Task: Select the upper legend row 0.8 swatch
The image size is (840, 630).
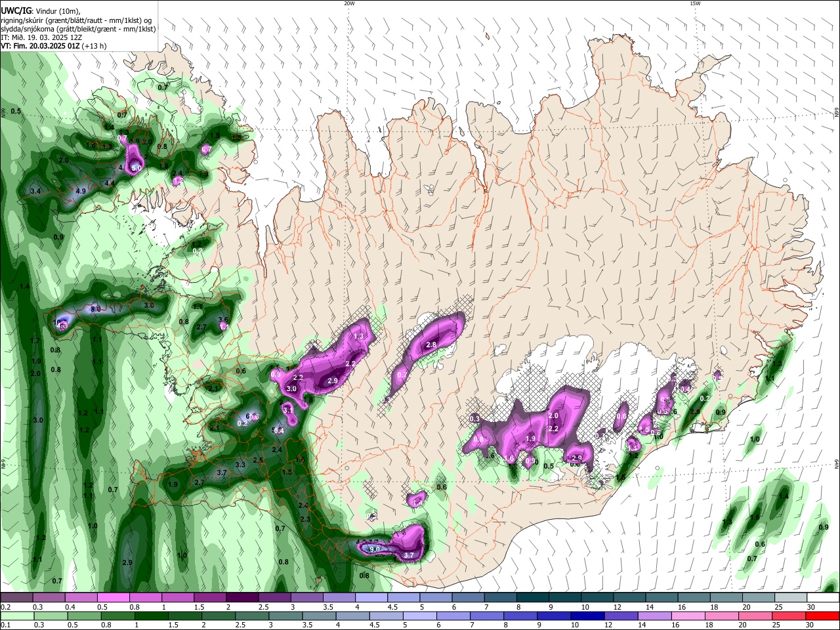Action: click(x=145, y=597)
